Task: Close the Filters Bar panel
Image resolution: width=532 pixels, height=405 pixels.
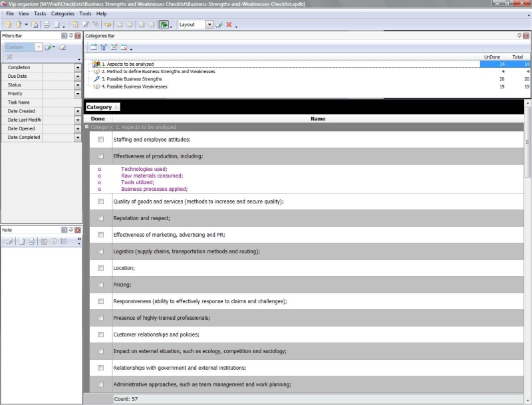Action: tap(78, 35)
